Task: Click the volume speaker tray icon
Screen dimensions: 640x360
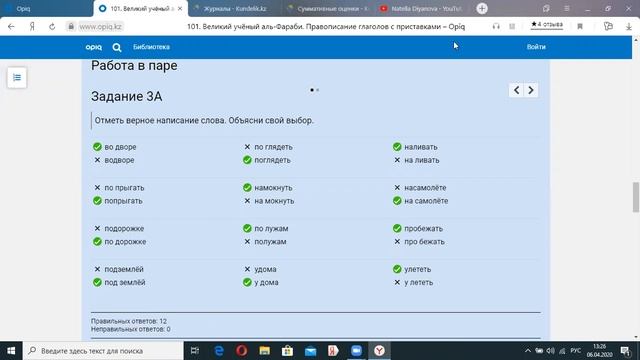Action: [x=551, y=351]
